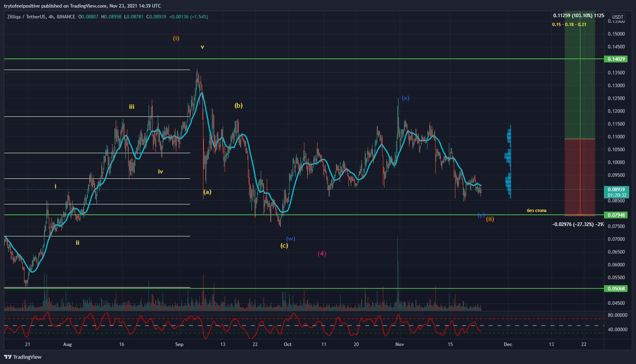The height and width of the screenshot is (364, 636).
Task: Click the yellow iii wave label
Action: point(131,107)
